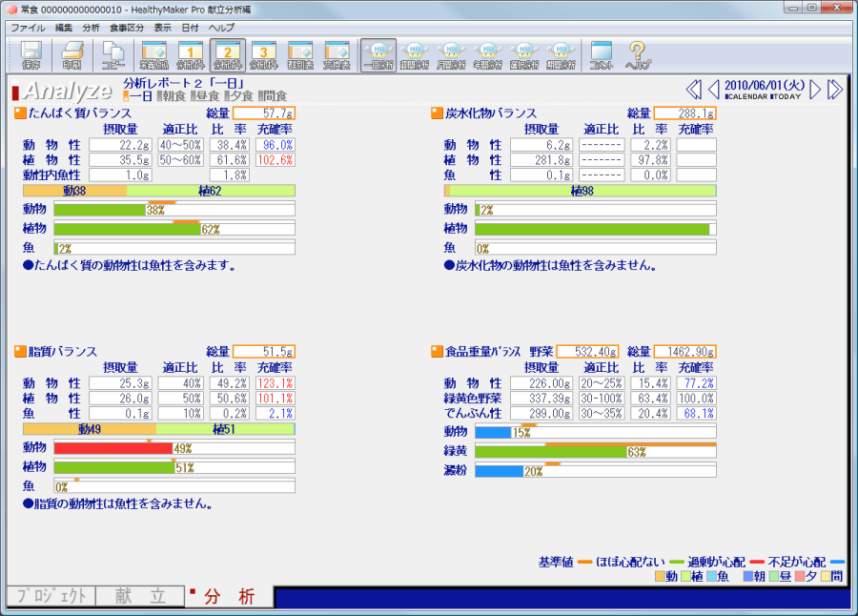Open analysis report 3 from the toolbar
Viewport: 858px width, 616px height.
[x=264, y=55]
